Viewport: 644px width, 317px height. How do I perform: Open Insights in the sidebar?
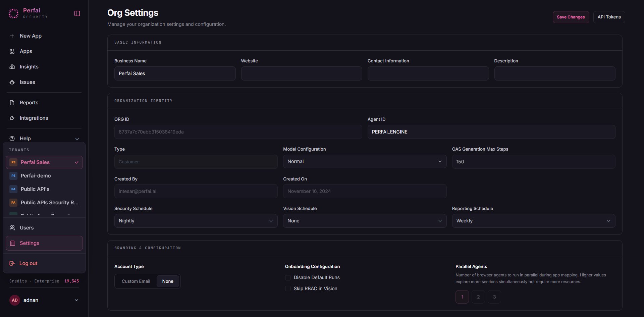(44, 67)
